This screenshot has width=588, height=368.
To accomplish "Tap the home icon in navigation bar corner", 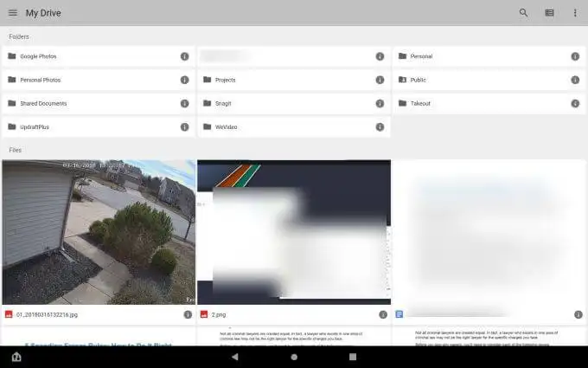I will 16,357.
